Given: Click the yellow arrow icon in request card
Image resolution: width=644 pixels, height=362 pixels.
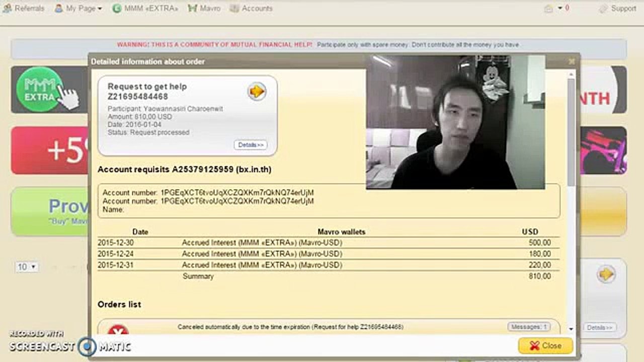Looking at the screenshot, I should [x=257, y=91].
